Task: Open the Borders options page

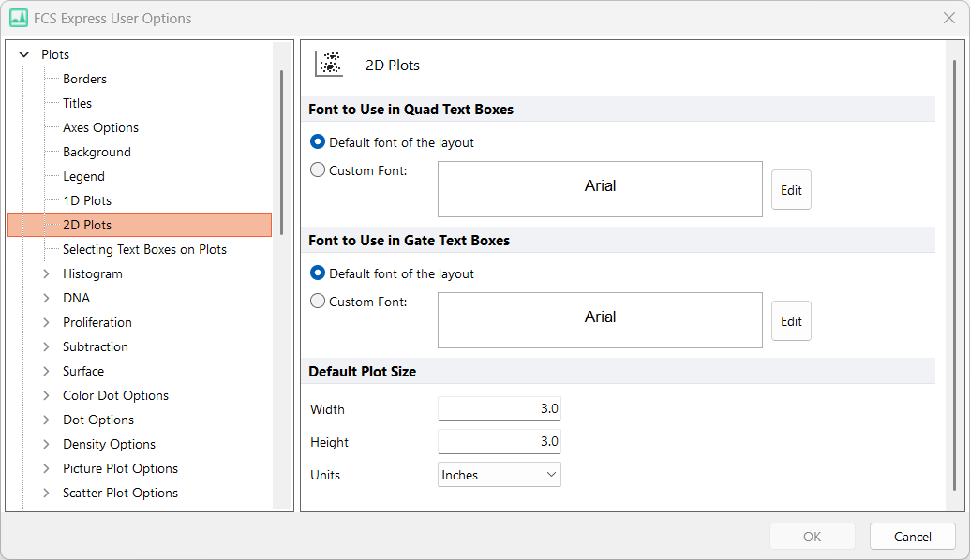Action: click(x=84, y=79)
